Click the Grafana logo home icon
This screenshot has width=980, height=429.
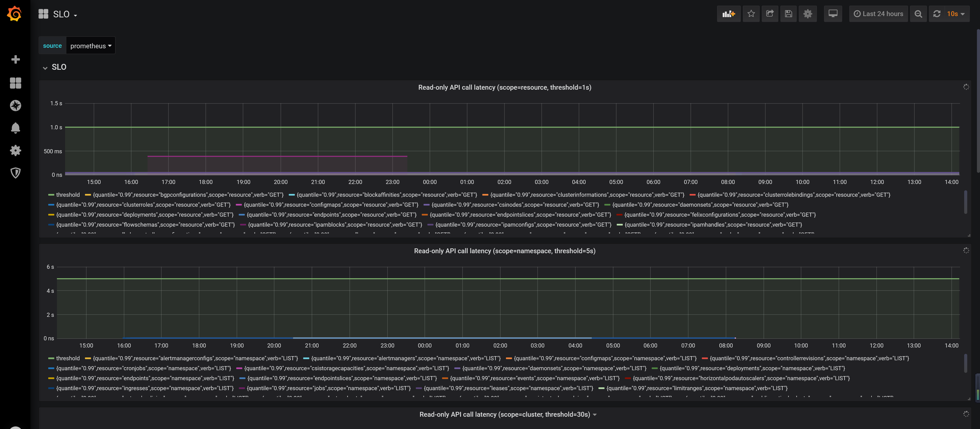(15, 14)
